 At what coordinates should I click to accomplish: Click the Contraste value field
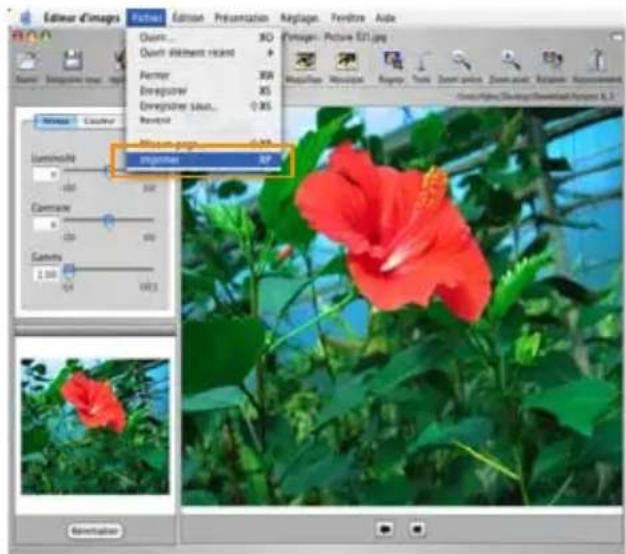click(46, 224)
